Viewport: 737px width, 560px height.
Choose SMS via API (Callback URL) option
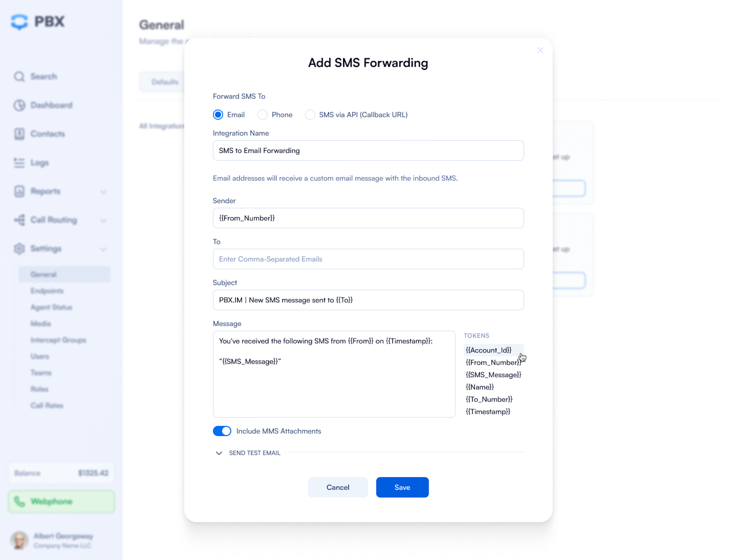coord(310,115)
